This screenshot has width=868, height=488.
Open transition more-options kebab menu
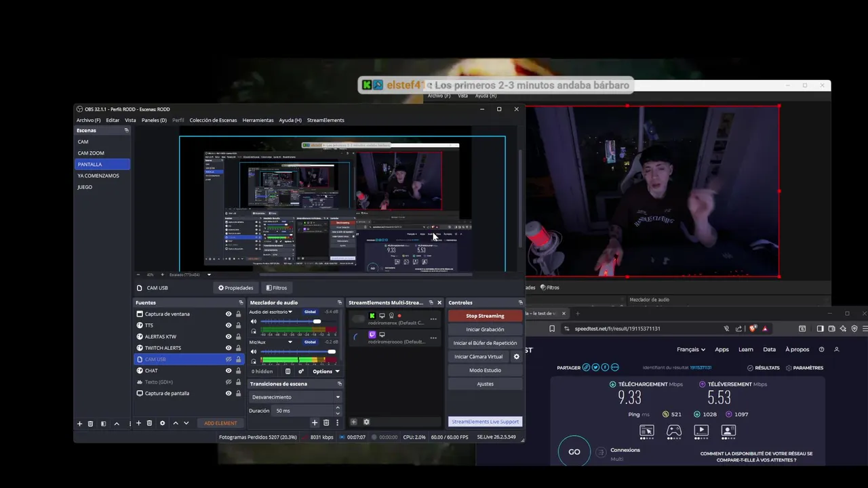[x=337, y=422]
